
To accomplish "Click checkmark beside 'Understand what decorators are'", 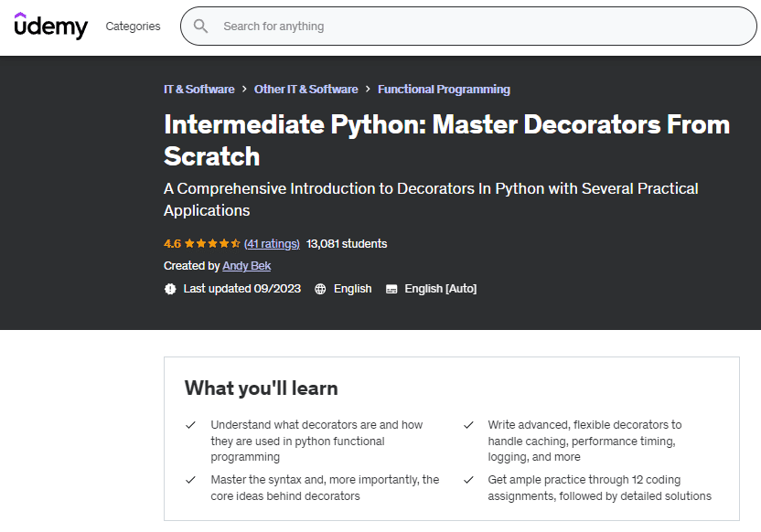I will point(190,425).
